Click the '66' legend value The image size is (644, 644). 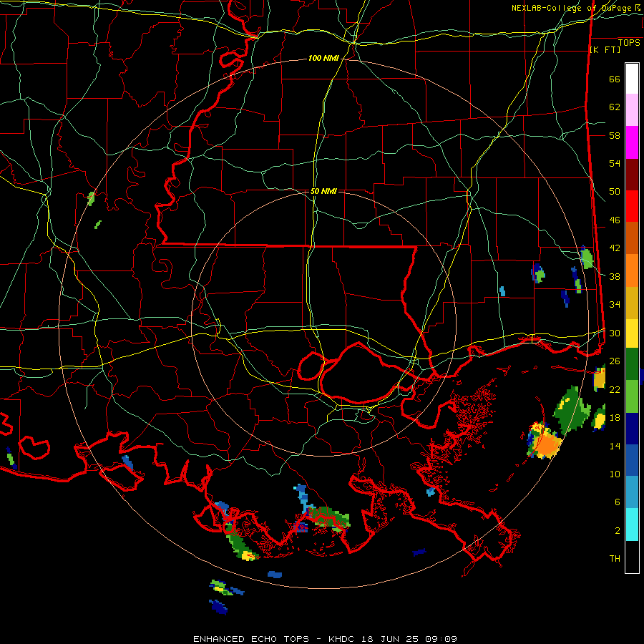tap(615, 79)
